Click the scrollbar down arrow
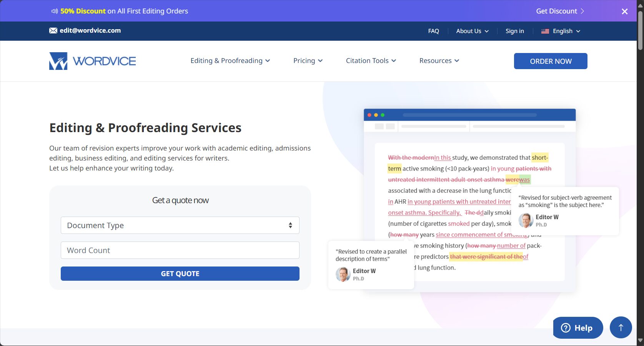644x346 pixels. (640, 340)
